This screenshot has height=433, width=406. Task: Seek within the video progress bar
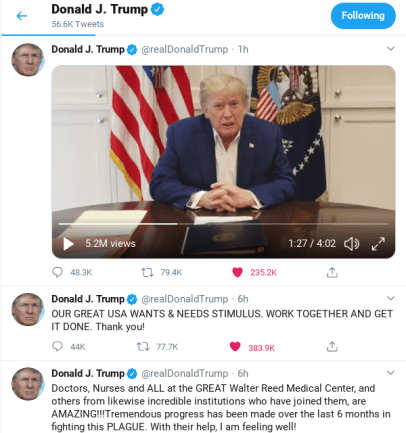223,224
